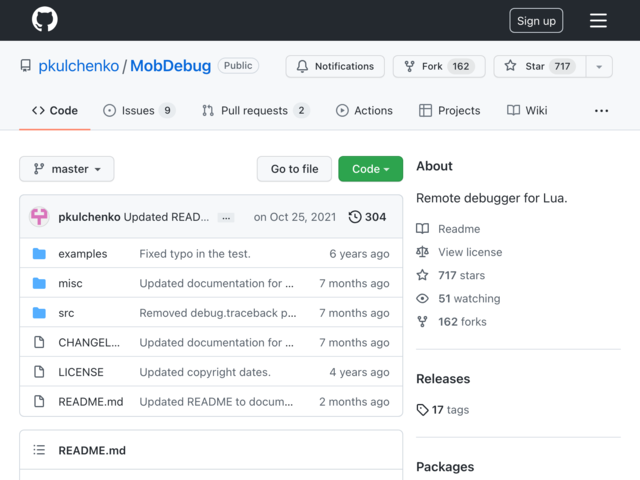Screen dimensions: 640x480
Task: Switch to the Code tab
Action: [55, 111]
